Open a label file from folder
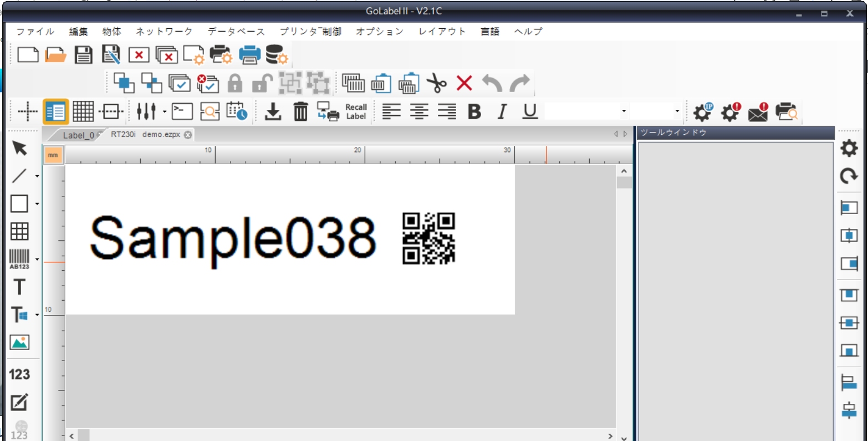The image size is (868, 441). coord(55,55)
